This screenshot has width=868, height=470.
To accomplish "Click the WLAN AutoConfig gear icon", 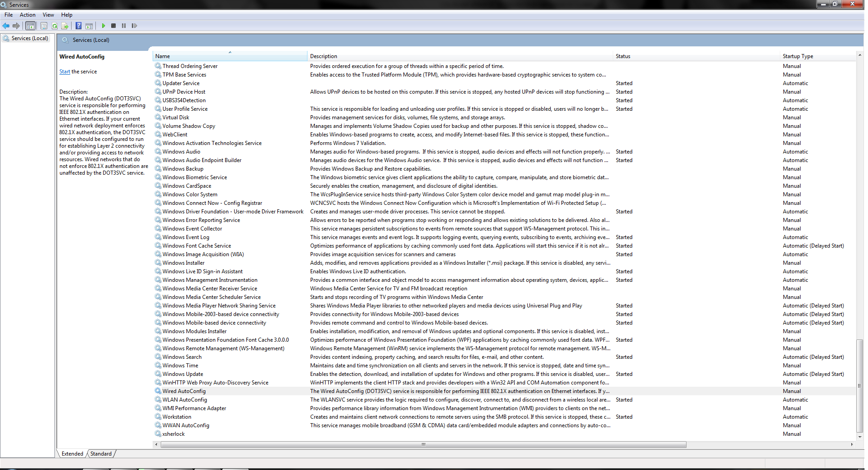I will click(x=158, y=399).
